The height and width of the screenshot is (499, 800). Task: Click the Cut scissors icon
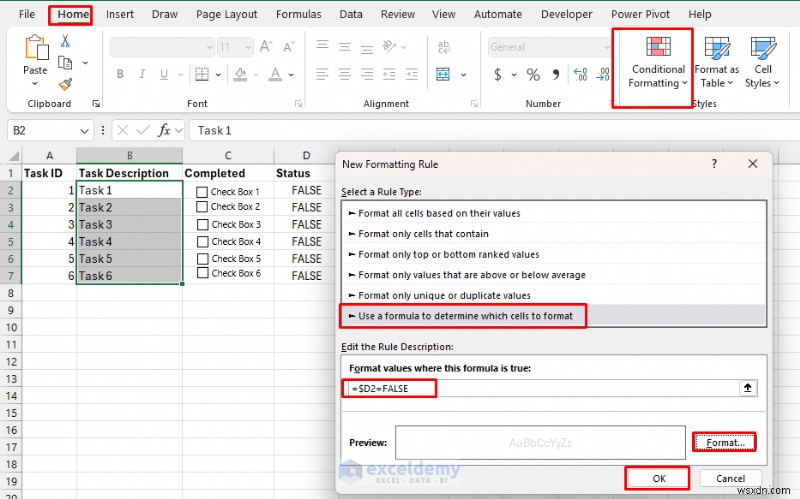65,41
